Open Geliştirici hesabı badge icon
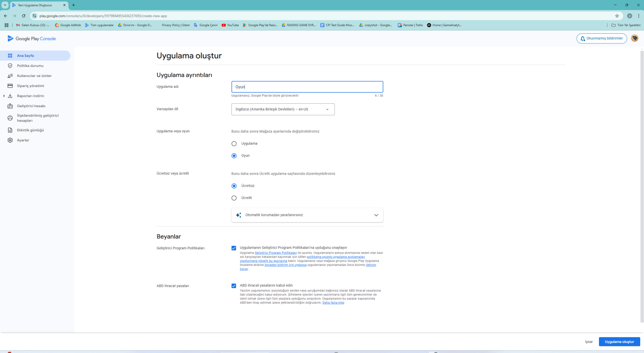Screen dimensions: 644x353 pos(10,106)
